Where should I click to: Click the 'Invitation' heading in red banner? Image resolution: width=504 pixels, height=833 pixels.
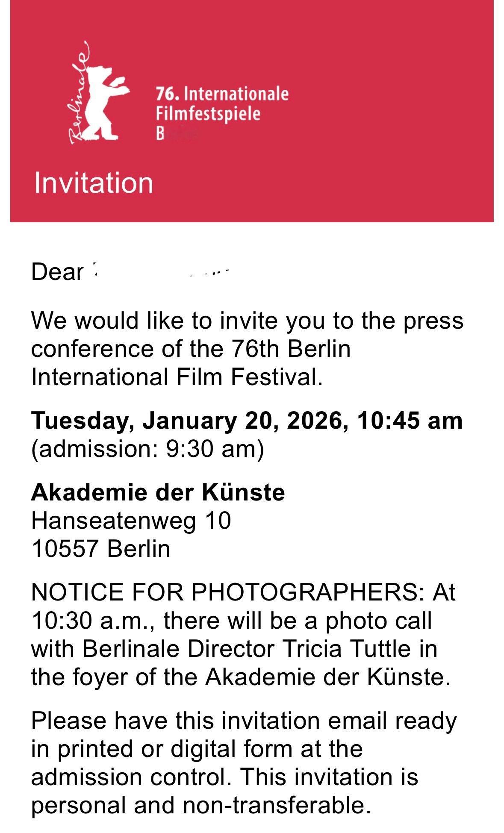coord(94,183)
